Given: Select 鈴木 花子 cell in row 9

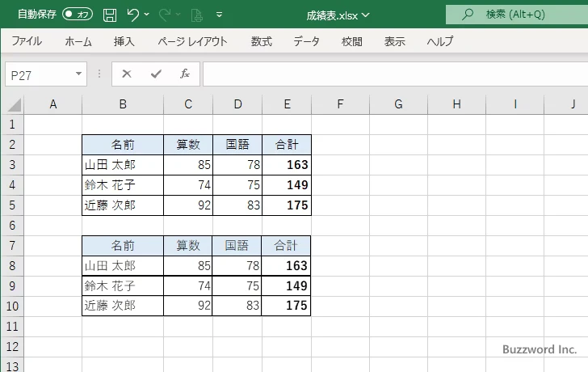Looking at the screenshot, I should 123,286.
